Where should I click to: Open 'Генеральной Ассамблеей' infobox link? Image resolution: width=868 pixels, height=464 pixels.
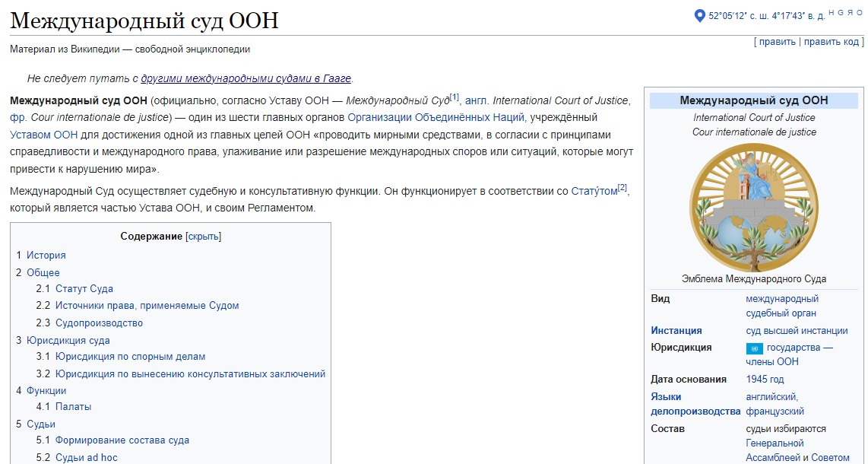point(774,450)
